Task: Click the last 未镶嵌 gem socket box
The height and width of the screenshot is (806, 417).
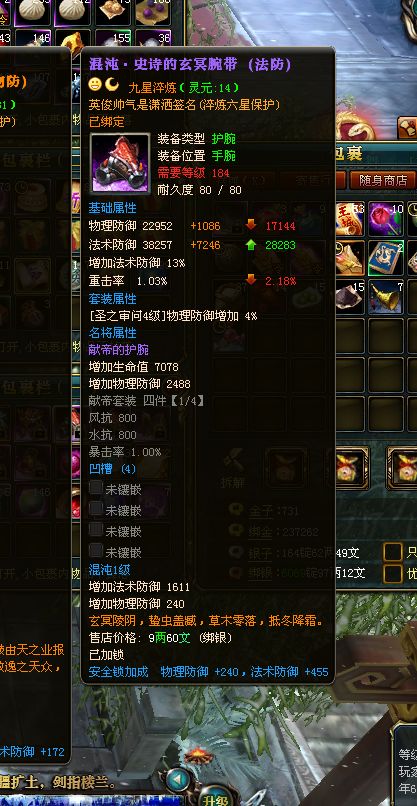Action: (x=96, y=551)
